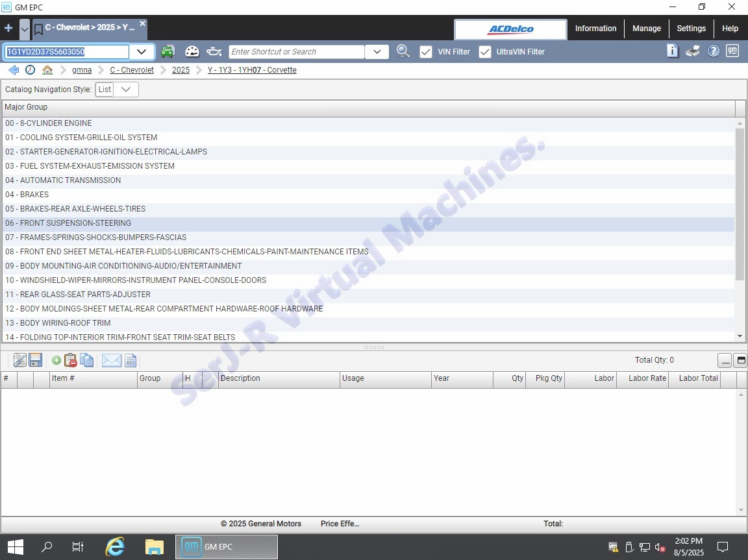Click the bookmark icon on the catalog tab
Viewport: 748px width, 560px height.
(39, 29)
